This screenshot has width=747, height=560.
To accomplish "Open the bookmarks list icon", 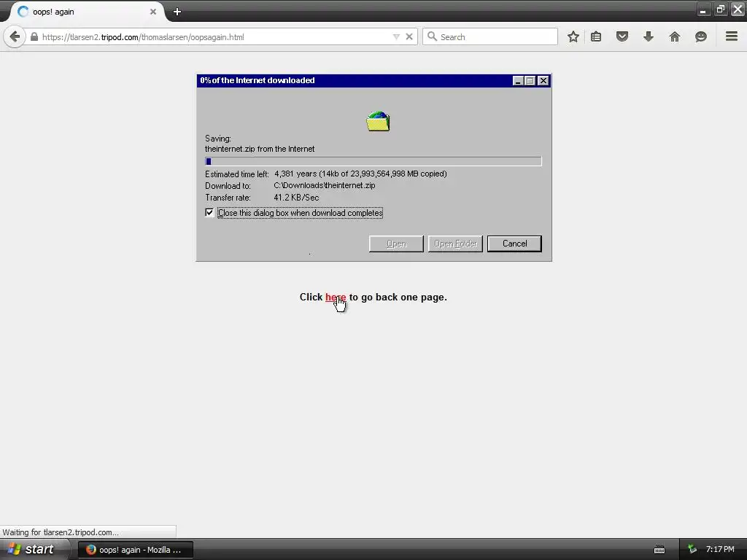I will tap(596, 36).
